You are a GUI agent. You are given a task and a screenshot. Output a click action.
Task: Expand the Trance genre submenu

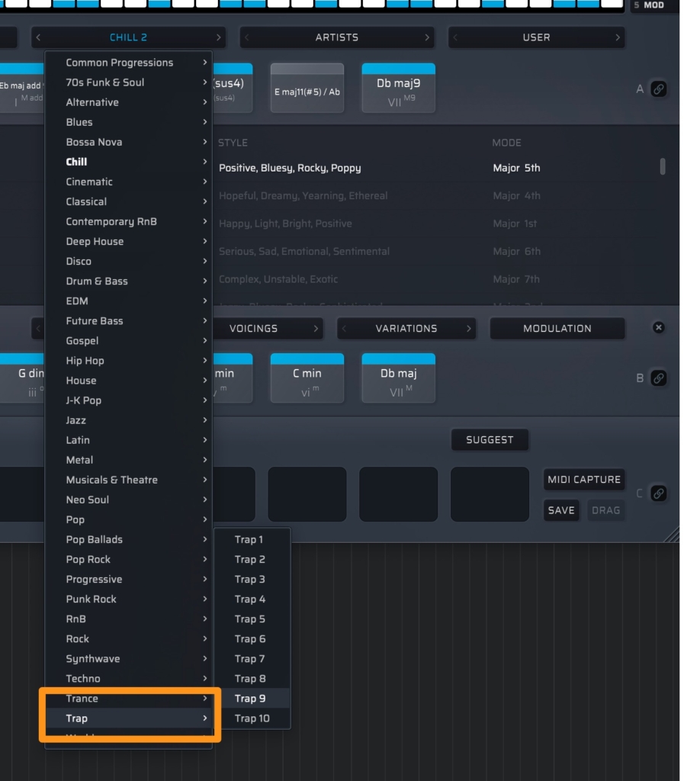pos(128,699)
